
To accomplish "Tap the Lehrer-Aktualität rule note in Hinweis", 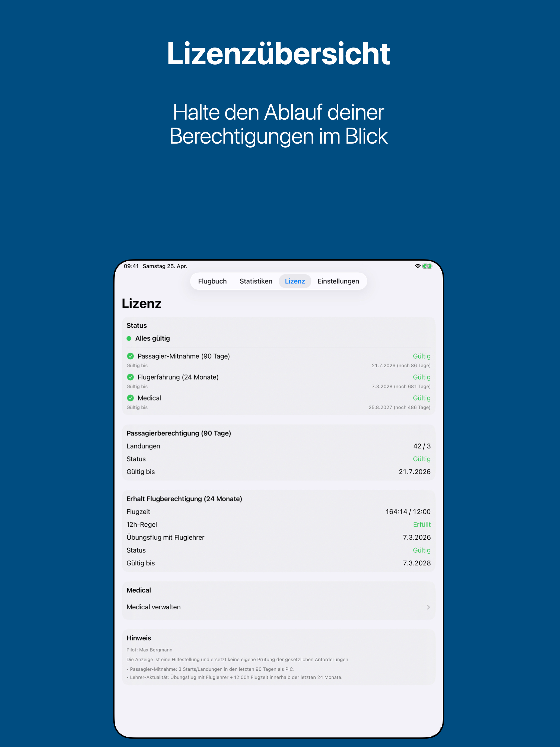I will pos(234,677).
